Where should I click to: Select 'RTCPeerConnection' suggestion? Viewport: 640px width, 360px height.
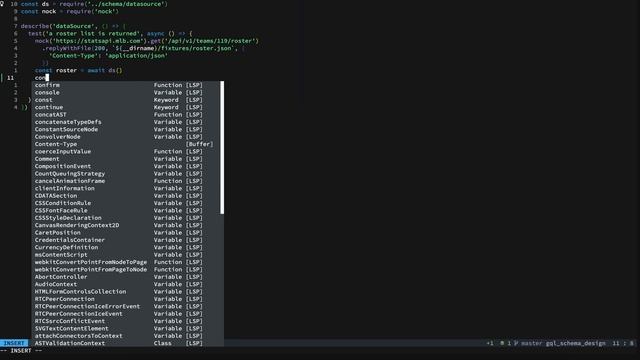[128, 298]
